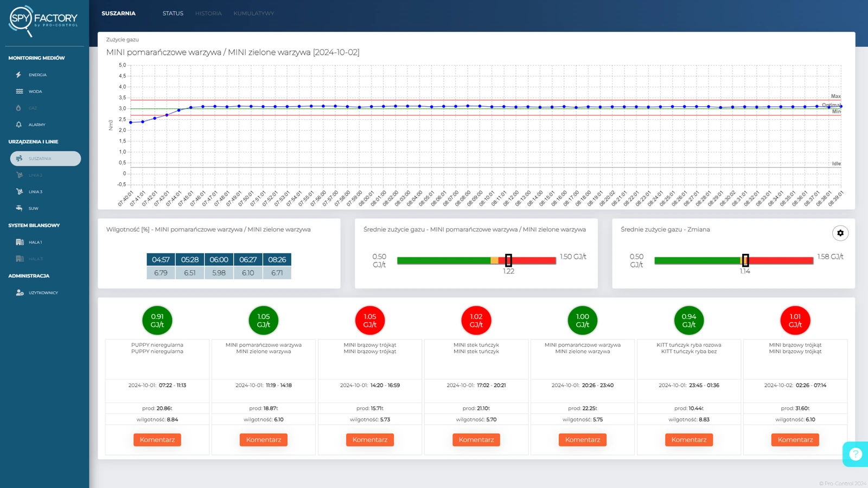
Task: Click the SUW device icon
Action: 19,208
